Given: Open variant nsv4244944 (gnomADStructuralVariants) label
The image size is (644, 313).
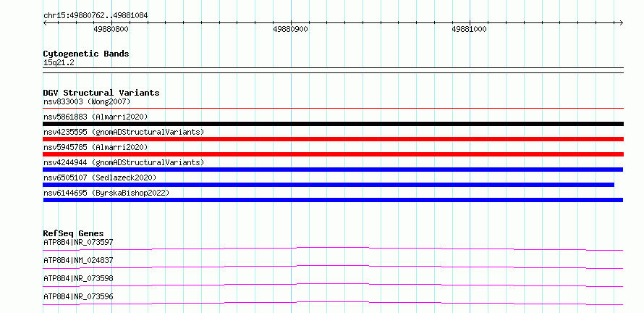Looking at the screenshot, I should coord(124,162).
